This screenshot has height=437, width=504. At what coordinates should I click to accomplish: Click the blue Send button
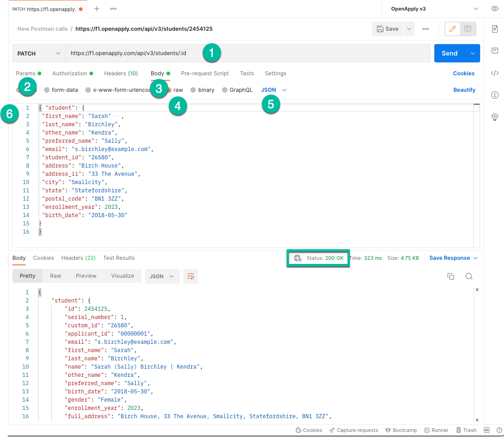click(x=449, y=53)
